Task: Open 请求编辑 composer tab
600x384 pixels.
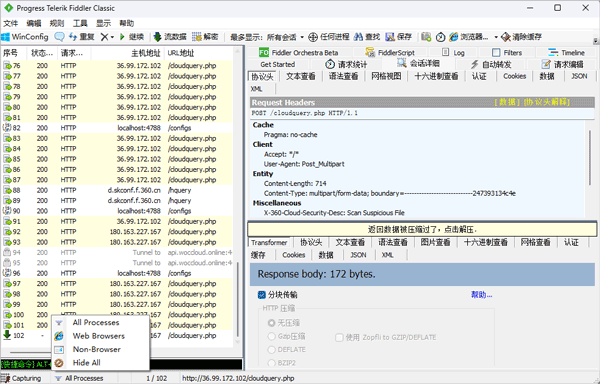Action: (563, 64)
